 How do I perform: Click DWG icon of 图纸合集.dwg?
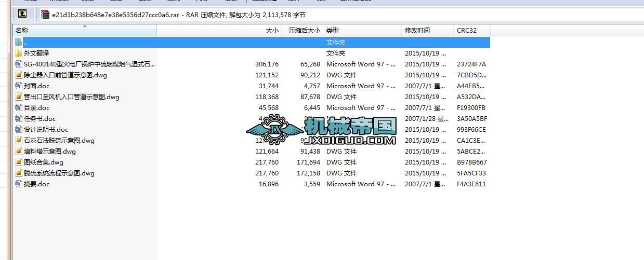coord(19,162)
